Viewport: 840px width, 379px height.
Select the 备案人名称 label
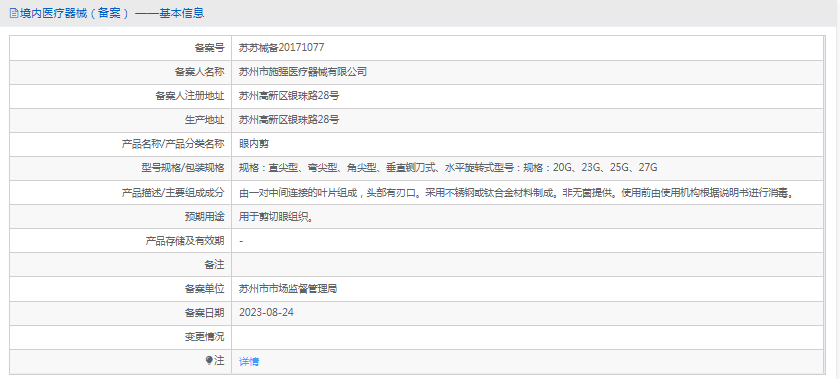tap(200, 72)
